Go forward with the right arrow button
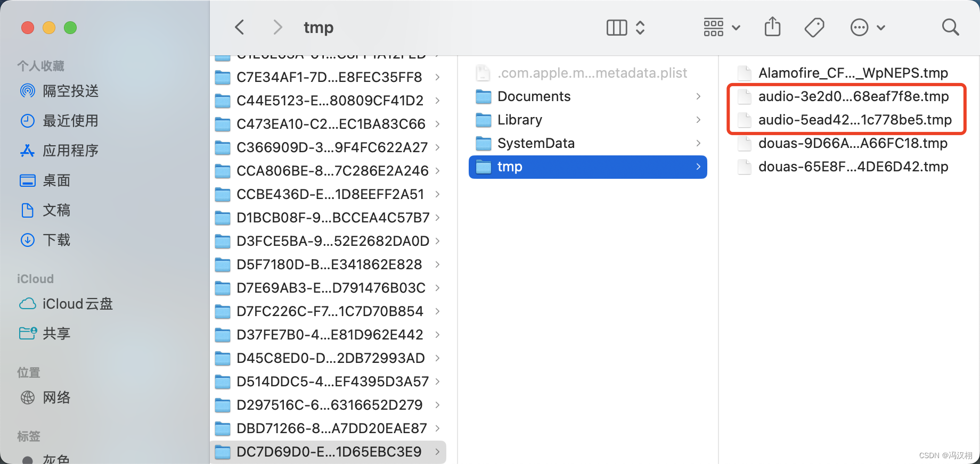Image resolution: width=980 pixels, height=464 pixels. pyautogui.click(x=277, y=27)
